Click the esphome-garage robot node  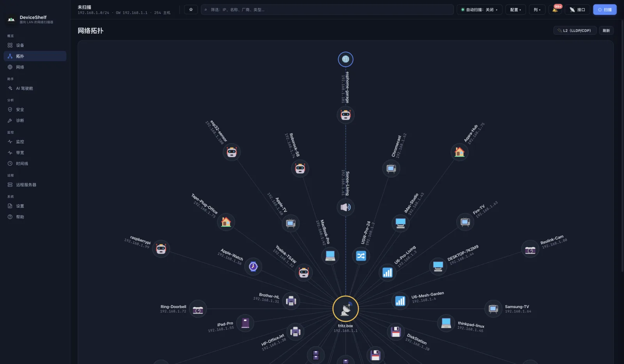[346, 115]
